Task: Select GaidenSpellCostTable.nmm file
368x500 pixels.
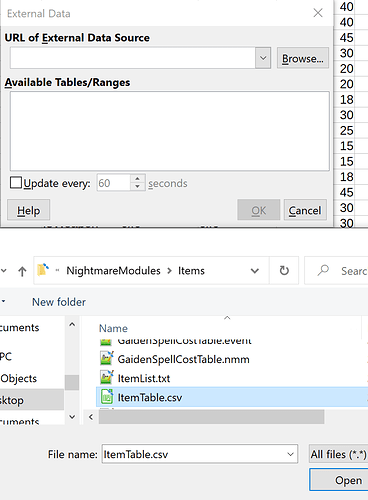Action: pyautogui.click(x=183, y=359)
